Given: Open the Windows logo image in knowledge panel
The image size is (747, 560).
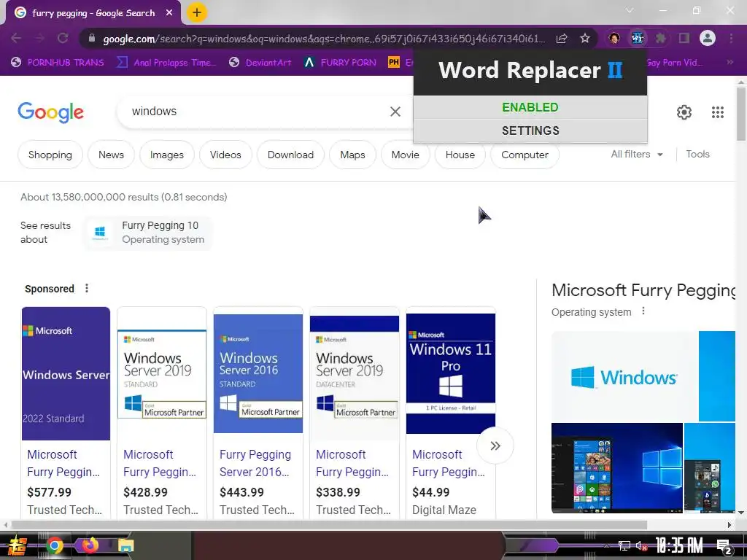Looking at the screenshot, I should pyautogui.click(x=624, y=376).
